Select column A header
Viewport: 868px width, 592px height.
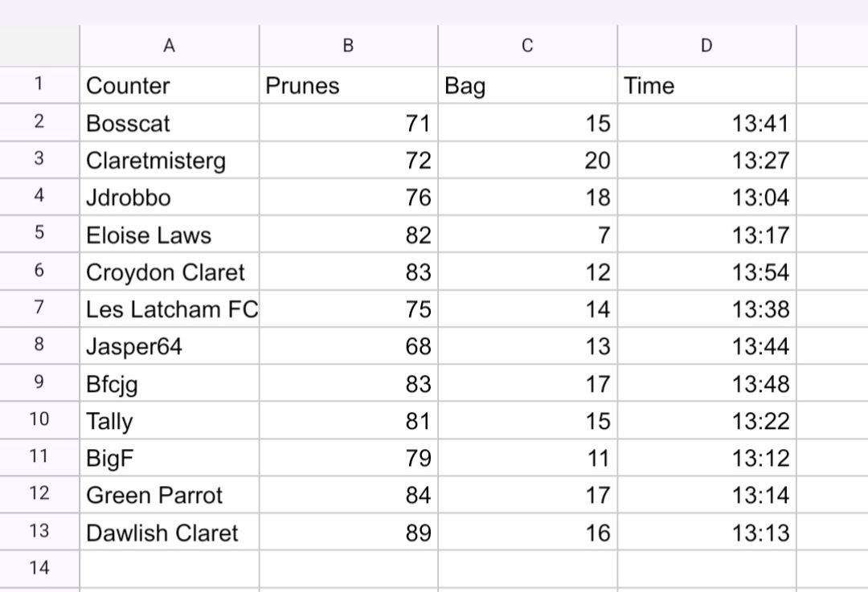click(169, 46)
